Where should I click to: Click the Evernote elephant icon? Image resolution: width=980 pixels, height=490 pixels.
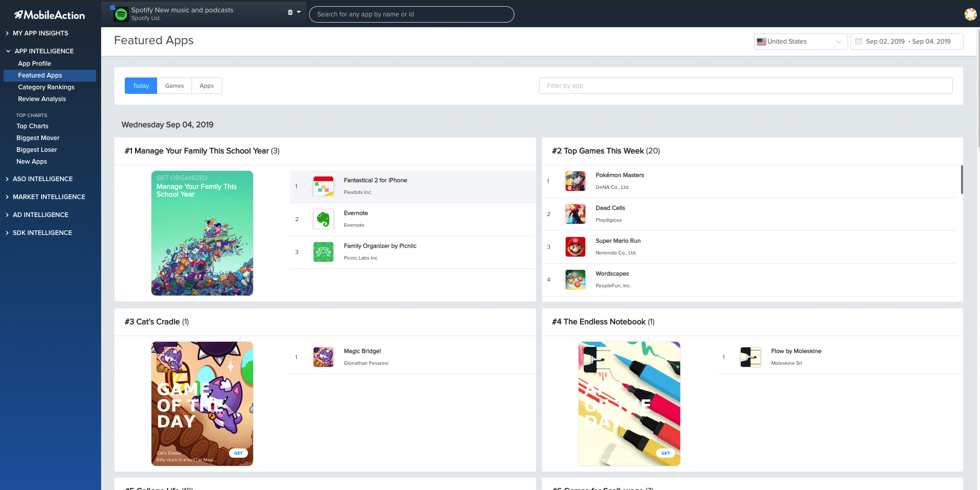pyautogui.click(x=323, y=219)
